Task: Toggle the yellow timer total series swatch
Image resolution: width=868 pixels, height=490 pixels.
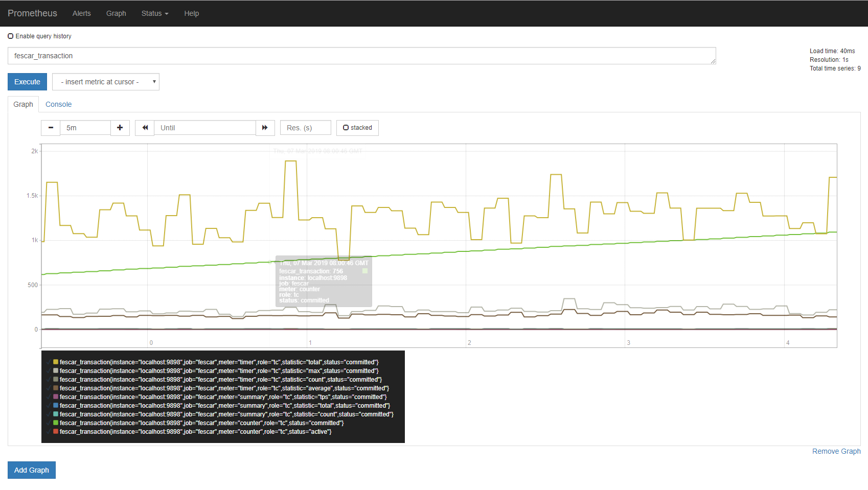Action: click(56, 362)
